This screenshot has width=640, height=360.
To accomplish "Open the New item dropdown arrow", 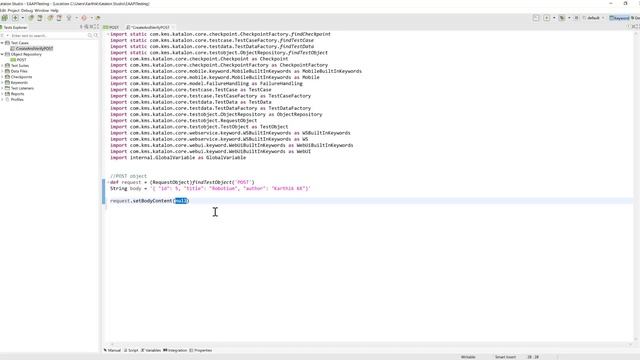I will tap(22, 18).
